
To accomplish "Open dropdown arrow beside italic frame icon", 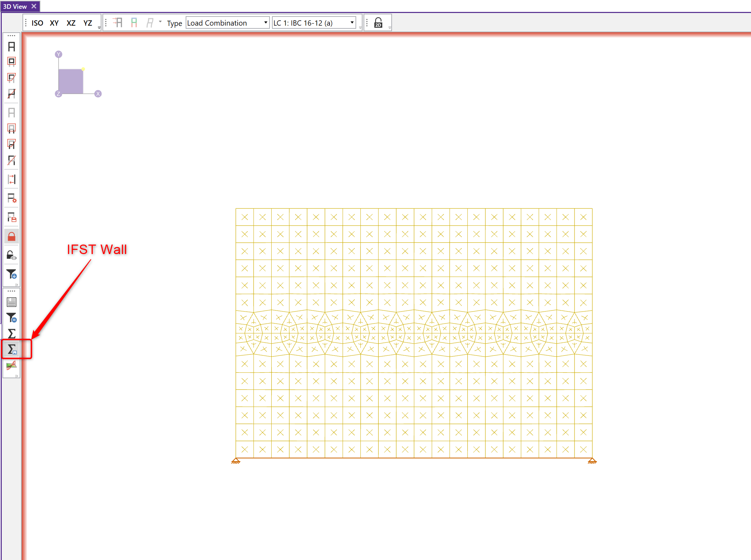I will [x=160, y=22].
